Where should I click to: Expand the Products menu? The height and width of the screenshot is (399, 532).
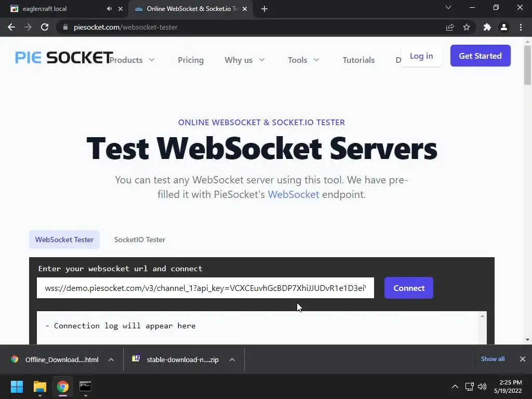(132, 60)
